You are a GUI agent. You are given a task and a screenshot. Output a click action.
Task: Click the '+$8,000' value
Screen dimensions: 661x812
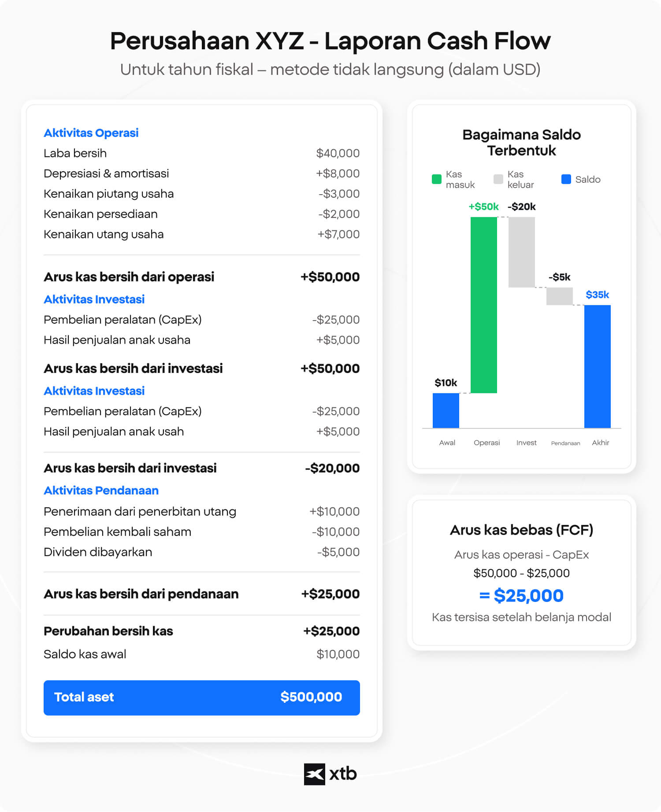pyautogui.click(x=338, y=173)
